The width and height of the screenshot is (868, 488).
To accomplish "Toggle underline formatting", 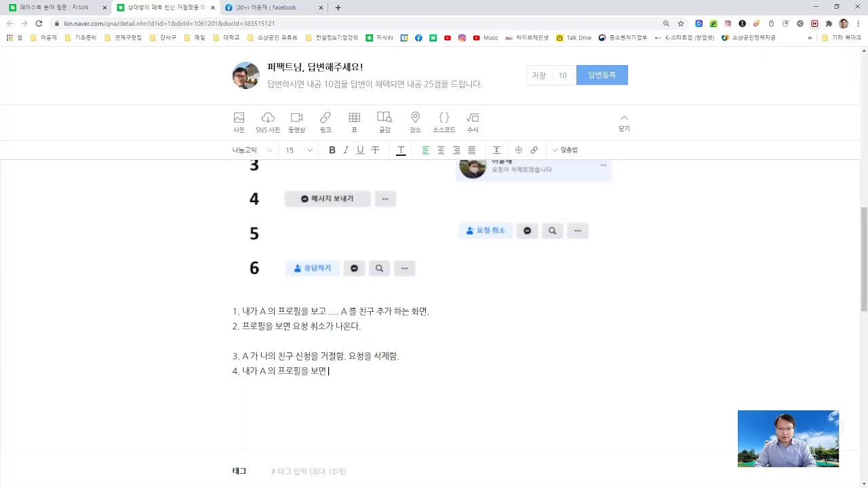I will tap(360, 150).
